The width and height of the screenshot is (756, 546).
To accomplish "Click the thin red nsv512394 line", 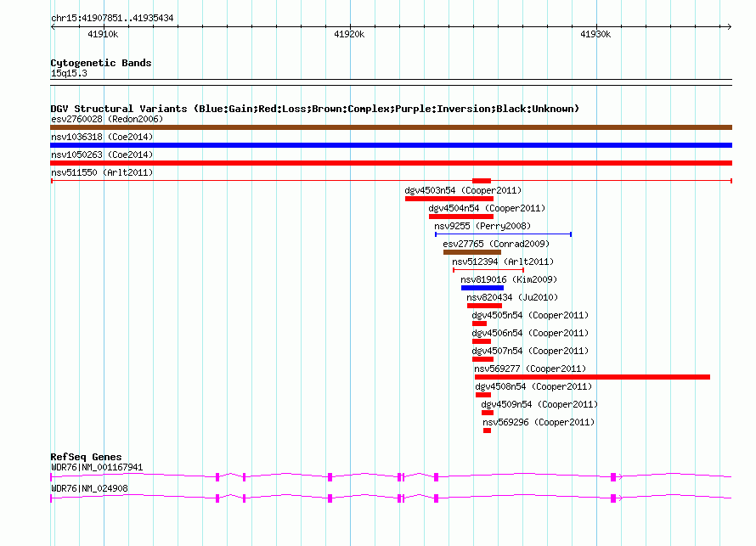I will click(x=488, y=270).
